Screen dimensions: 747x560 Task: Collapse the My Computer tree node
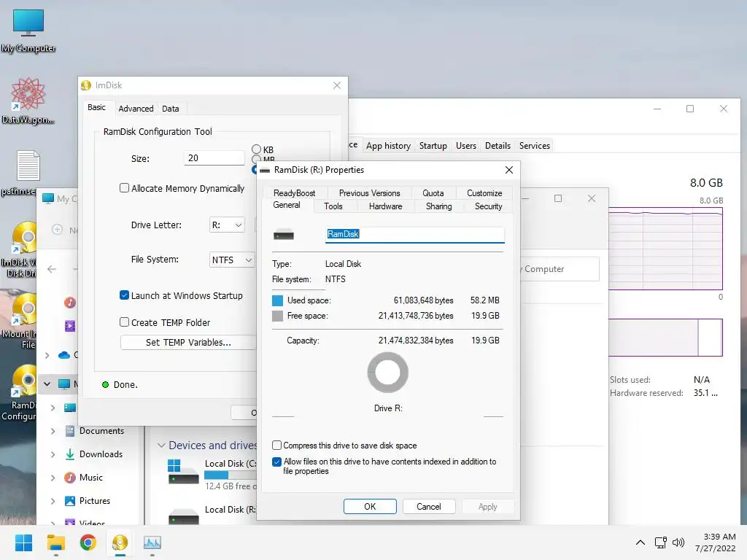(x=47, y=384)
